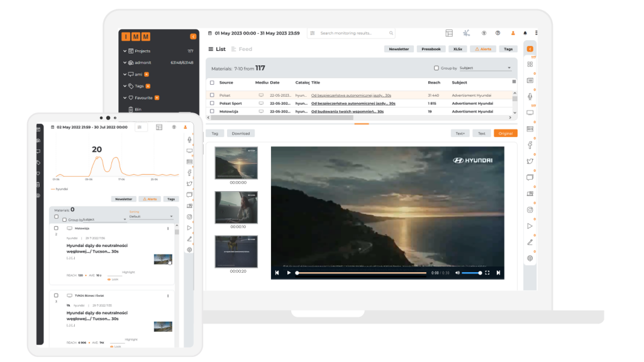644x362 pixels.
Task: Open the Group by Subject dropdown on tablet
Action: click(x=104, y=219)
